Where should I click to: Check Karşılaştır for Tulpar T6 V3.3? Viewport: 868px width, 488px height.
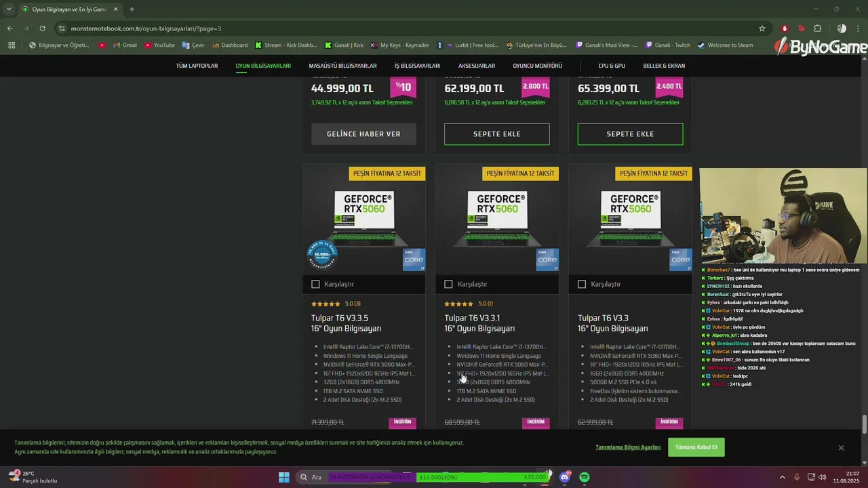(x=582, y=284)
